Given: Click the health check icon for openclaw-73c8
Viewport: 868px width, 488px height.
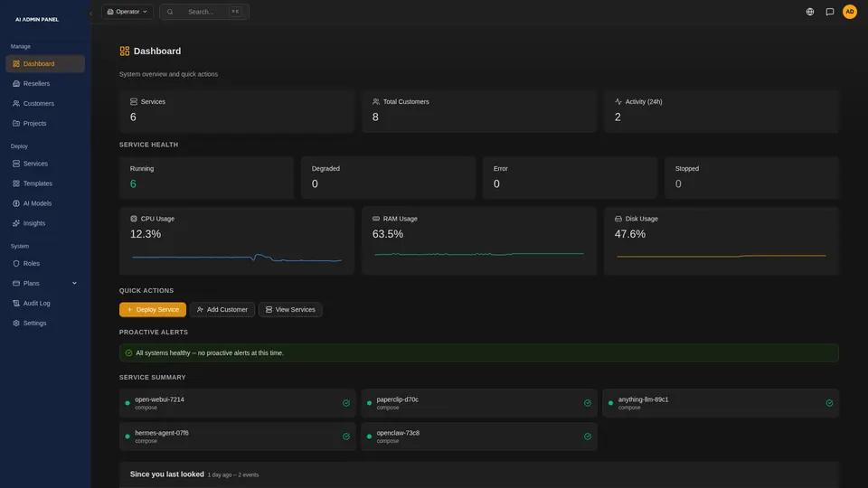Looking at the screenshot, I should [x=588, y=436].
